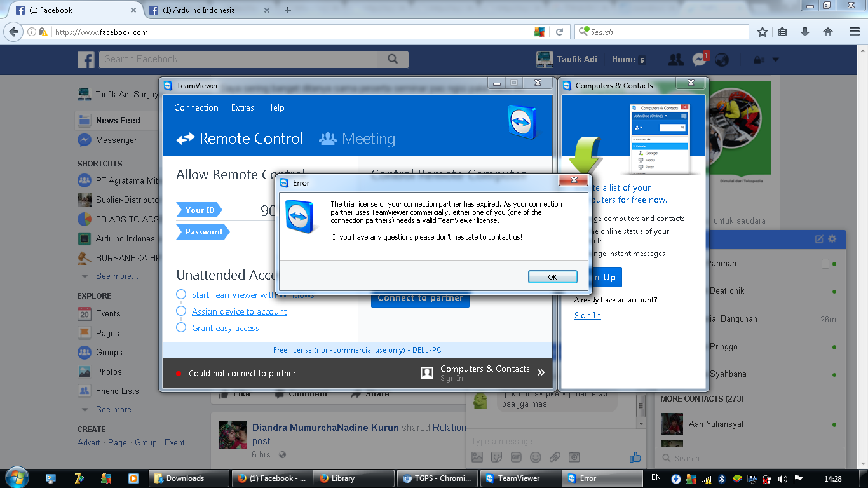
Task: Open Friend Lists in the Explore section
Action: [x=117, y=391]
